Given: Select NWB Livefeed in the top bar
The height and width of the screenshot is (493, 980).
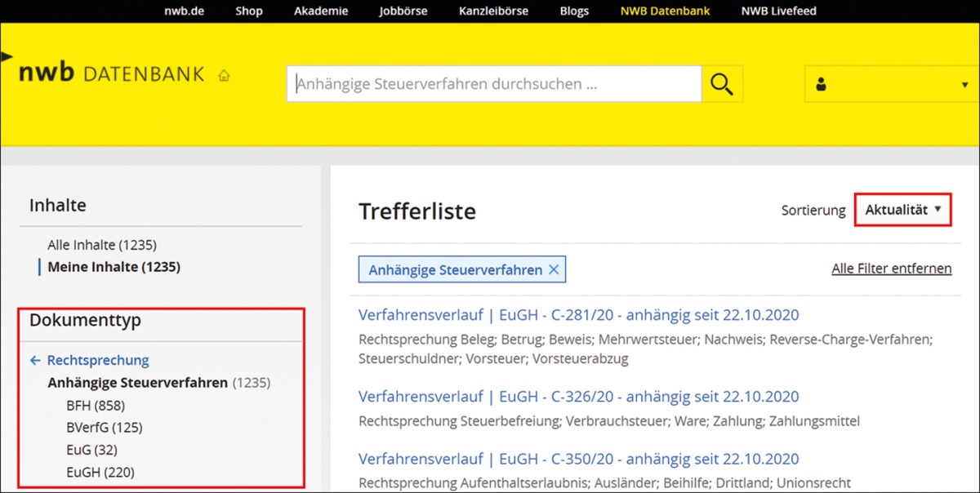Looking at the screenshot, I should tap(778, 11).
